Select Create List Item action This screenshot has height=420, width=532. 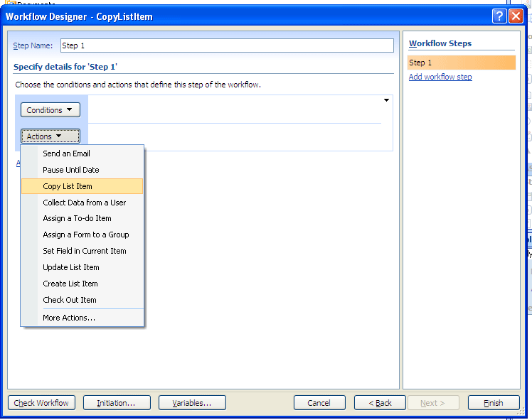point(82,284)
